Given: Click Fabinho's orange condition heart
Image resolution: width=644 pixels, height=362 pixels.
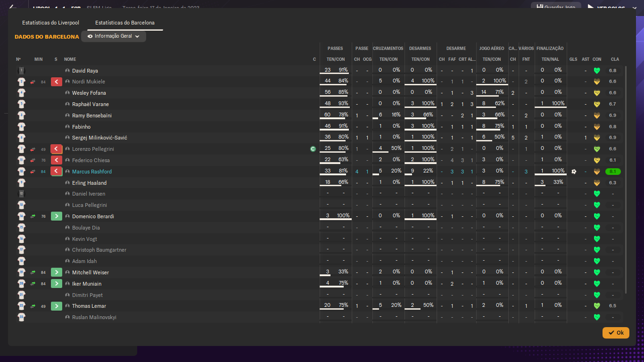Looking at the screenshot, I should click(596, 127).
